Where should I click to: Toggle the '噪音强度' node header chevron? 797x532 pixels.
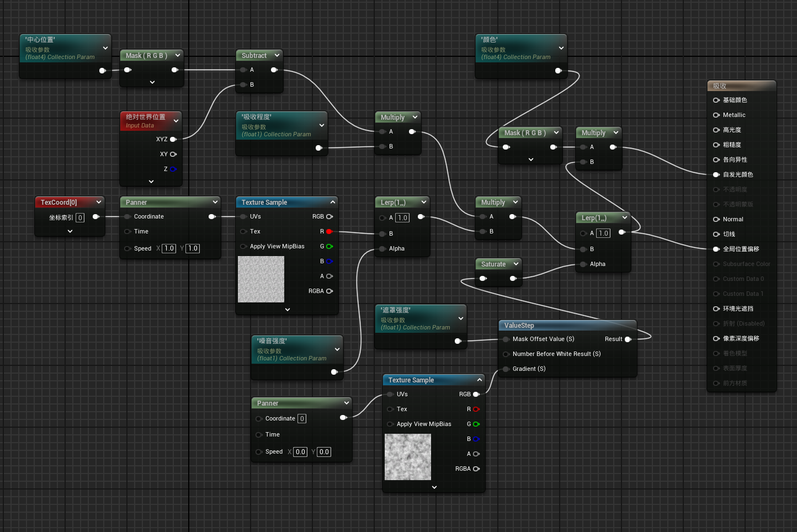[337, 349]
